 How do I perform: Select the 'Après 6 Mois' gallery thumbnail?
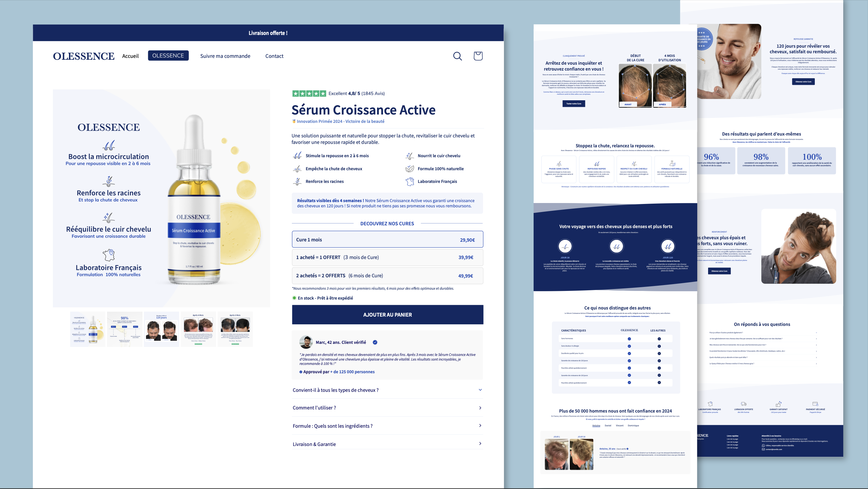click(235, 329)
